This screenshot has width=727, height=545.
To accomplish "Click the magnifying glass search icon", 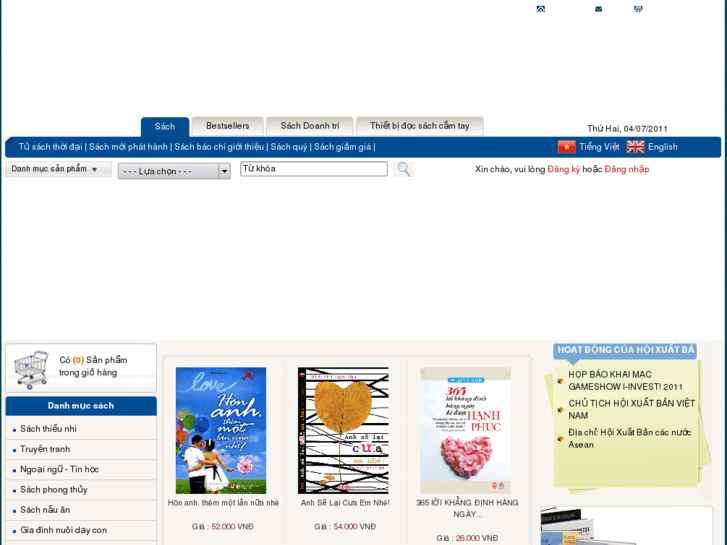I will (404, 169).
